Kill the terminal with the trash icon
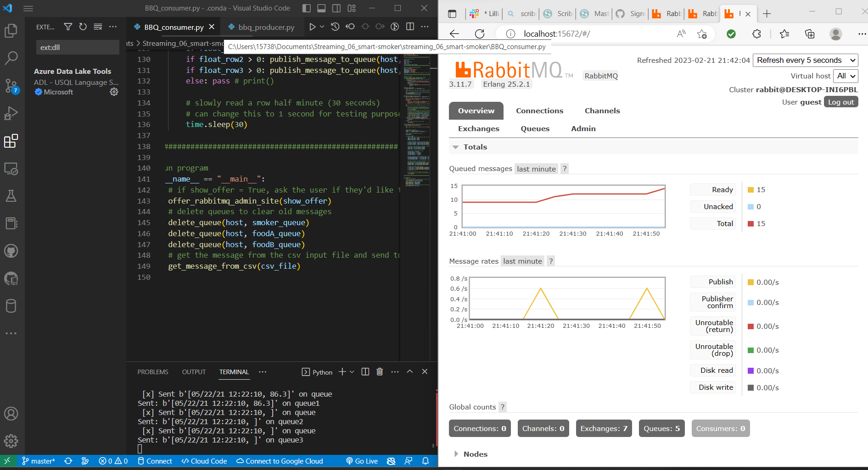 [380, 371]
